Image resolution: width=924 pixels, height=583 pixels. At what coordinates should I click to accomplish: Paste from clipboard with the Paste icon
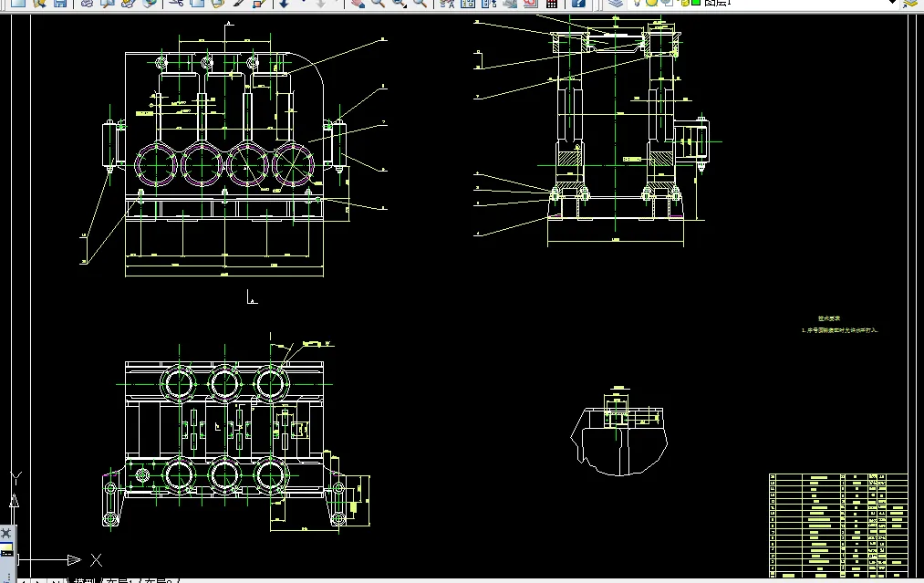tap(217, 3)
